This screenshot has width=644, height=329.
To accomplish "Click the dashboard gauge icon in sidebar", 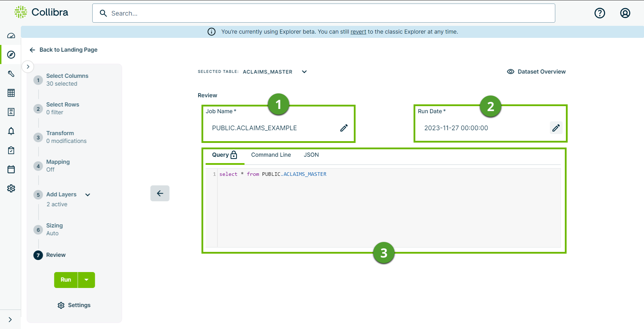I will pos(11,36).
